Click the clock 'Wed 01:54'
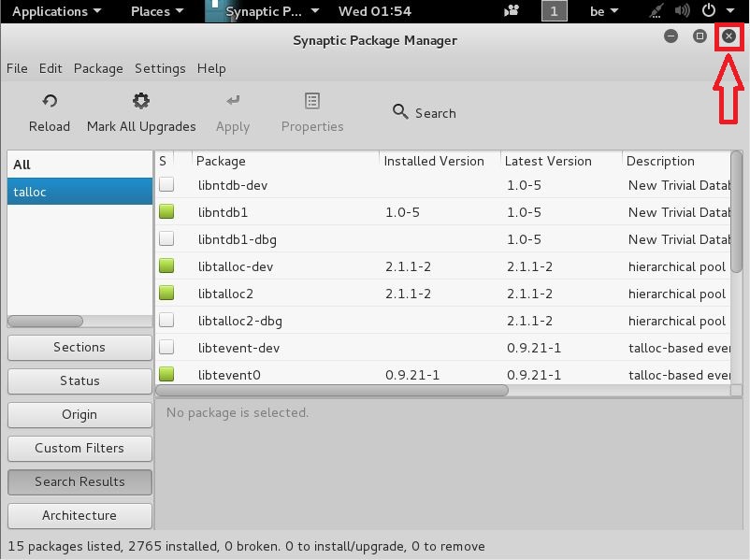This screenshot has width=750, height=560. (375, 11)
